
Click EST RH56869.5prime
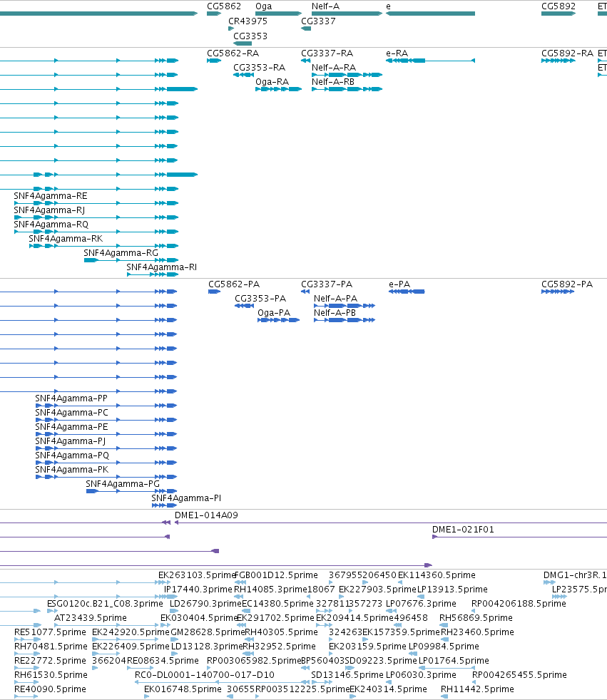pos(476,618)
